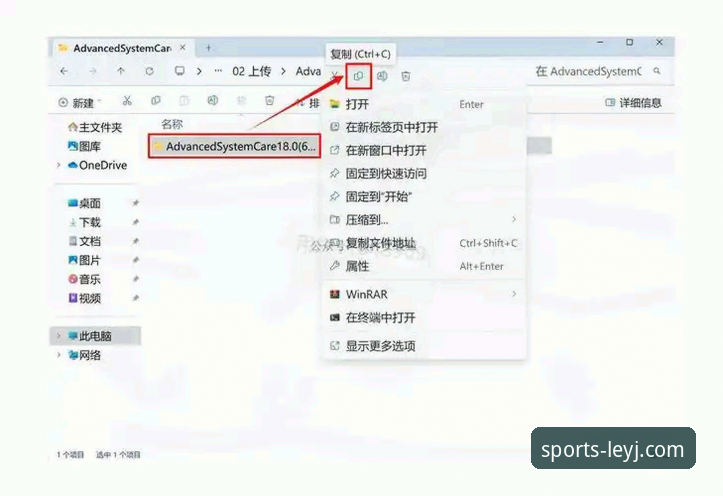The image size is (723, 496).
Task: Open 音乐 in the sidebar
Action: [84, 279]
